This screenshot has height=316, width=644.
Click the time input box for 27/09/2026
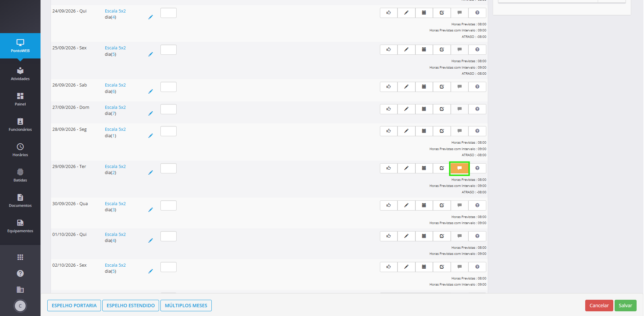[169, 109]
